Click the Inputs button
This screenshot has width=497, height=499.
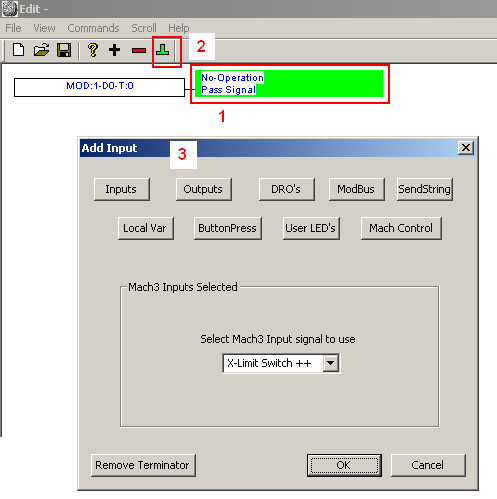[122, 189]
